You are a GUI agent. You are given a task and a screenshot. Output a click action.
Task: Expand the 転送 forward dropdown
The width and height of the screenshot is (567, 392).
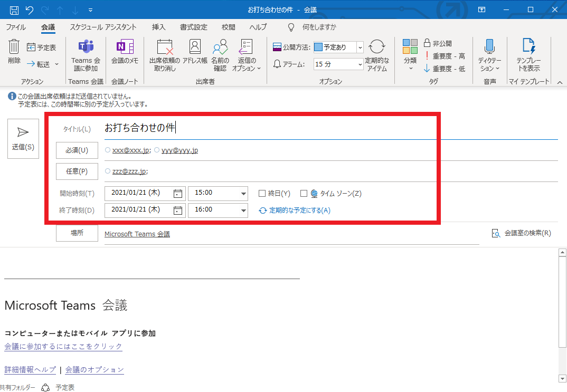click(x=56, y=64)
